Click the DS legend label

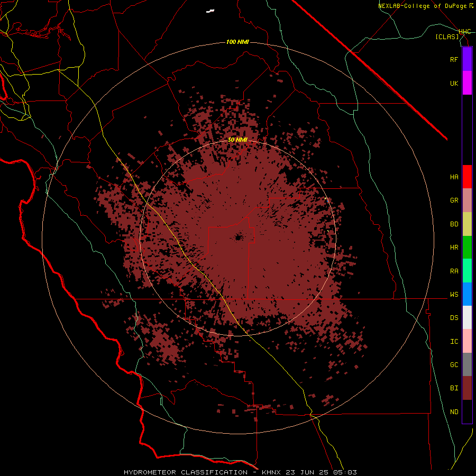tap(454, 318)
